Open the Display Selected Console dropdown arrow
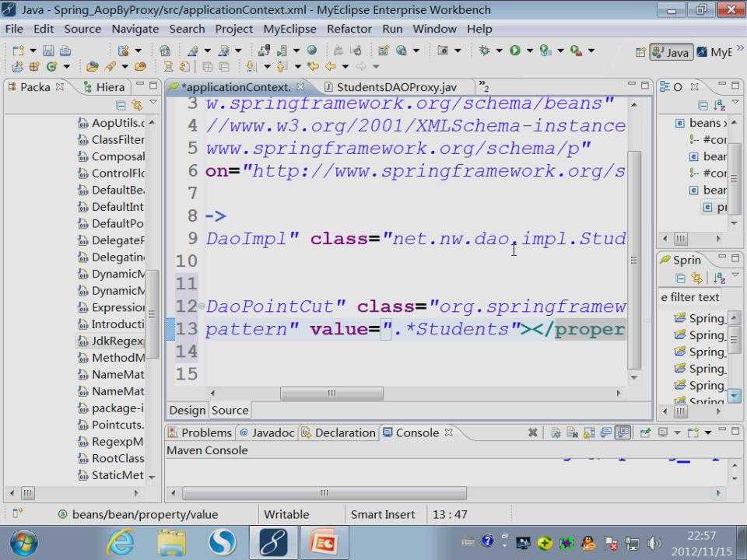Screen dimensions: 747x560 (x=677, y=432)
